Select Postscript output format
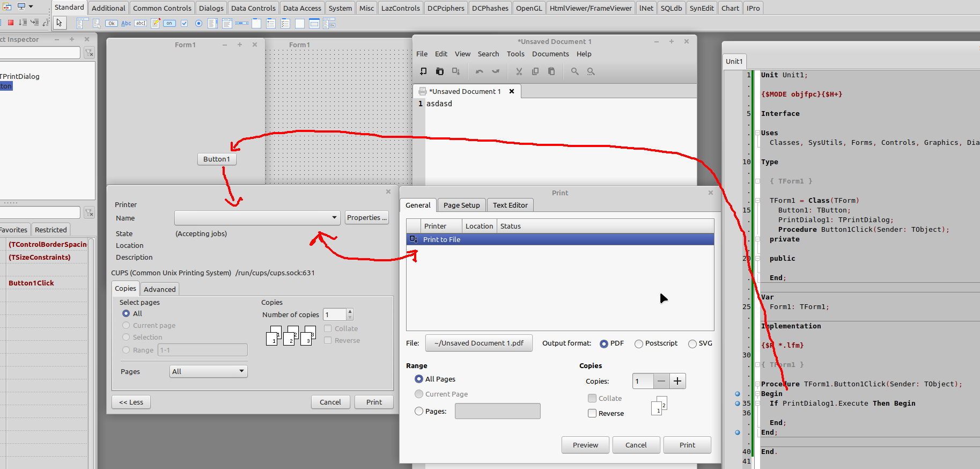The image size is (980, 469). [639, 344]
